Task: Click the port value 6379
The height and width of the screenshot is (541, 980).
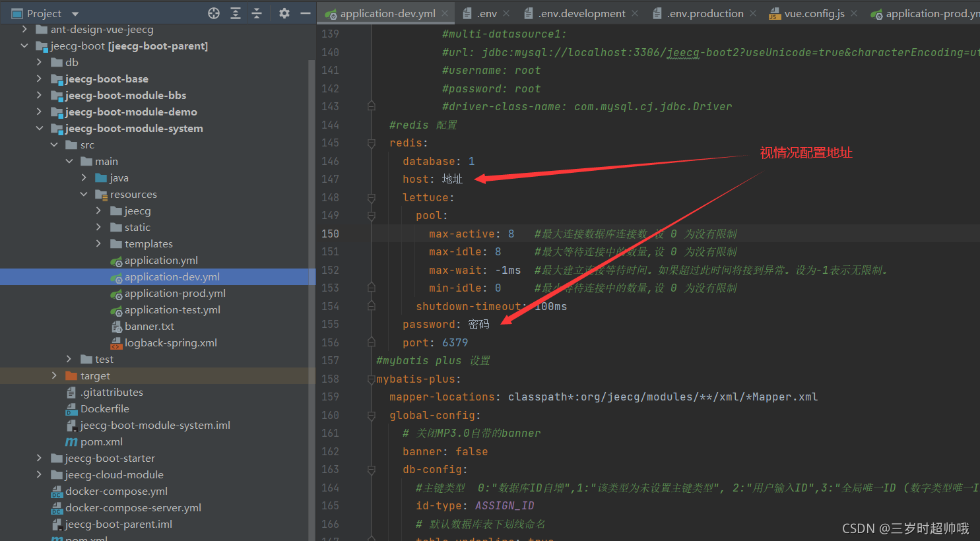Action: 455,342
